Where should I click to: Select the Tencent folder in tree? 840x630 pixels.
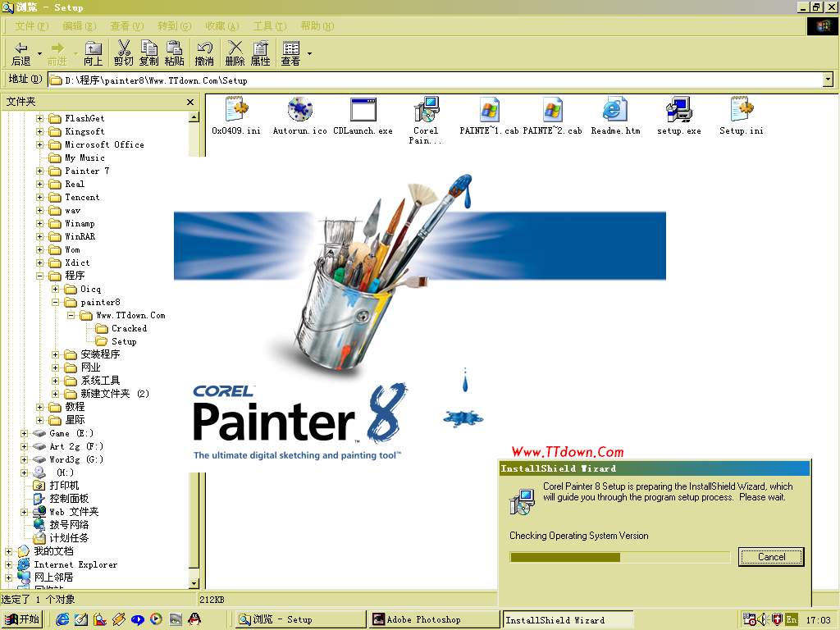coord(75,197)
